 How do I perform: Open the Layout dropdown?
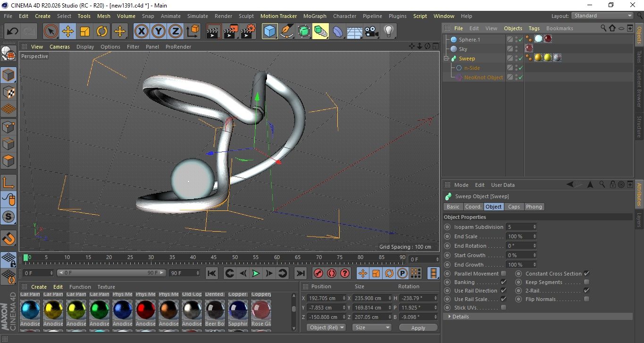[x=602, y=16]
